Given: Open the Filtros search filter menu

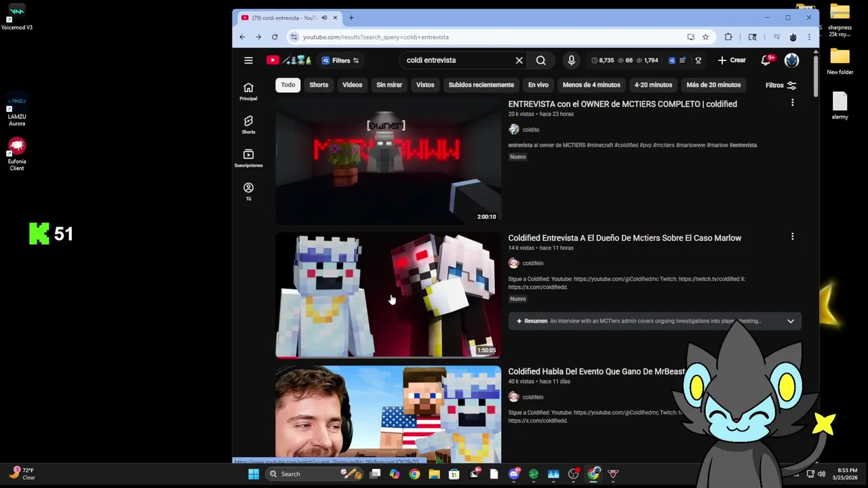Looking at the screenshot, I should pos(781,85).
